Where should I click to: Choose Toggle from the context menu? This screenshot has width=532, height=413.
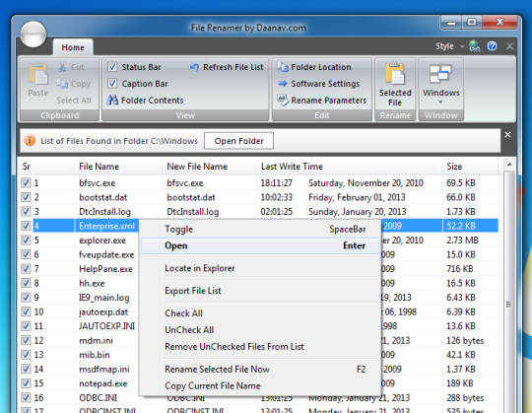click(x=259, y=229)
